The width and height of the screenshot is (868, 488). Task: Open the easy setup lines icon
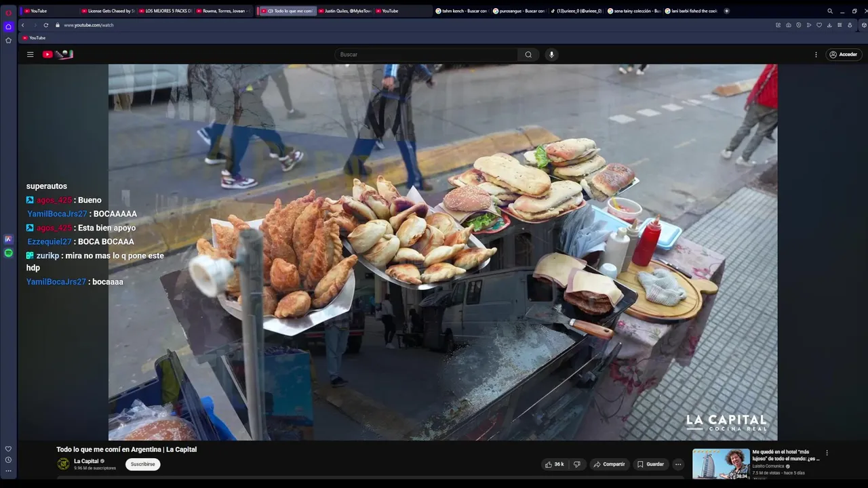(x=840, y=25)
